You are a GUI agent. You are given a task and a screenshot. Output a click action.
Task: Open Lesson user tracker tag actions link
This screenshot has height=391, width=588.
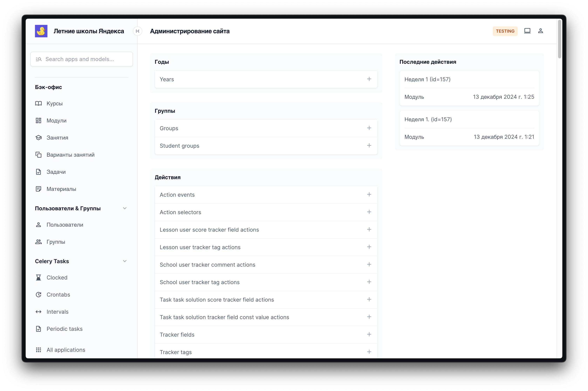200,247
